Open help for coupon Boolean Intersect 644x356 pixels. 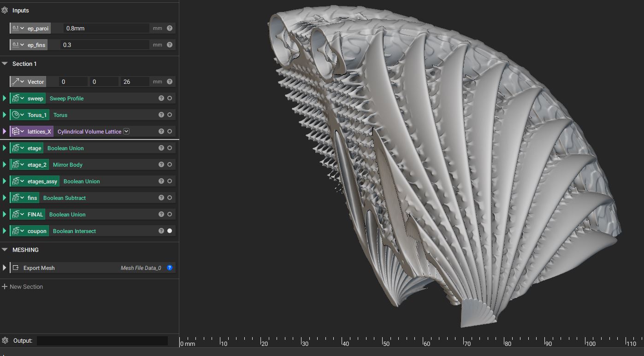[x=161, y=231]
